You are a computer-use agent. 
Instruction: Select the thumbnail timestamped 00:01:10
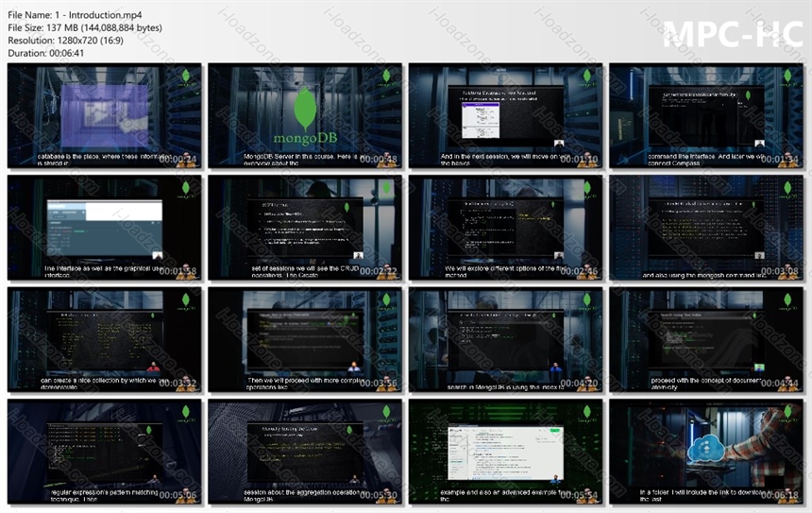tap(506, 115)
